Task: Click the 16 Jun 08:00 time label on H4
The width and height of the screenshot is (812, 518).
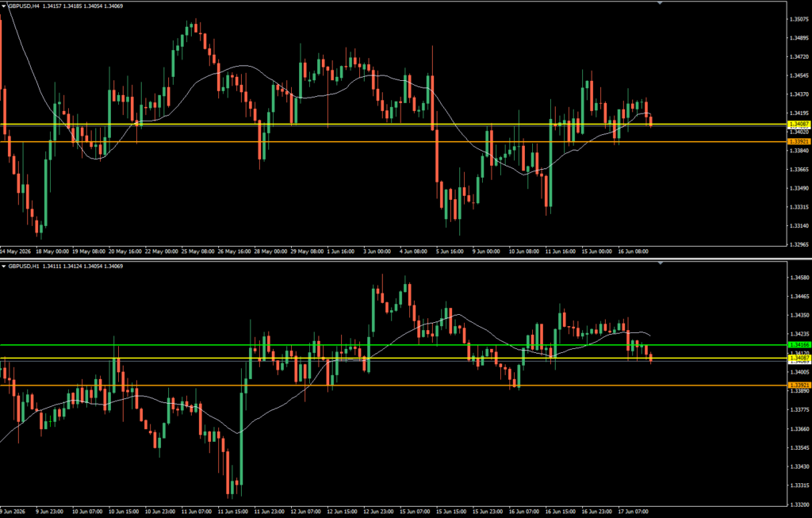Action: (x=633, y=251)
